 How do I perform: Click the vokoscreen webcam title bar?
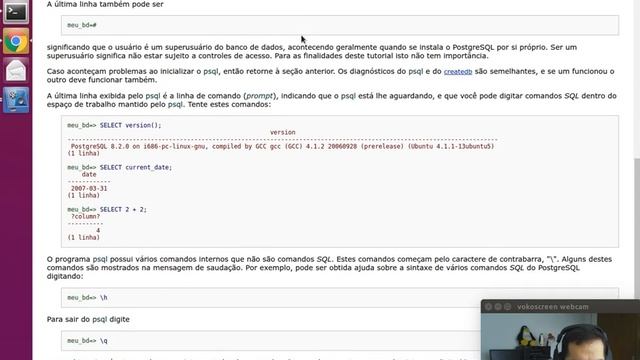tap(560, 307)
